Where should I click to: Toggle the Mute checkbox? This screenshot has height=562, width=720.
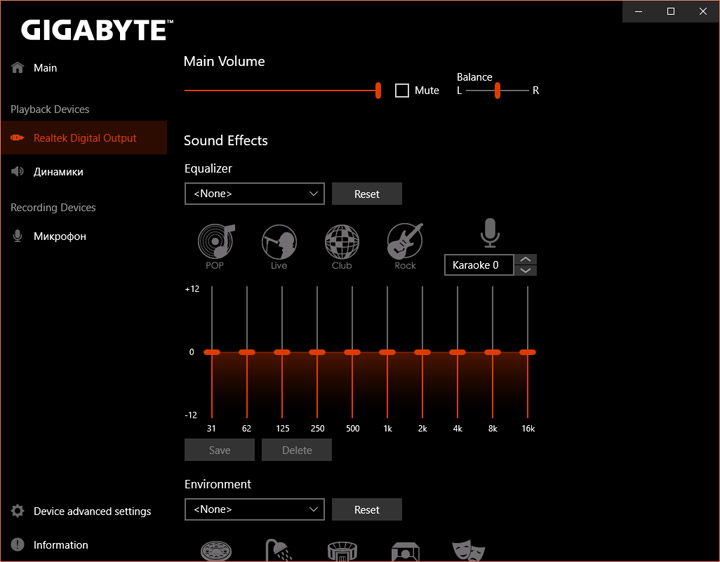tap(402, 90)
